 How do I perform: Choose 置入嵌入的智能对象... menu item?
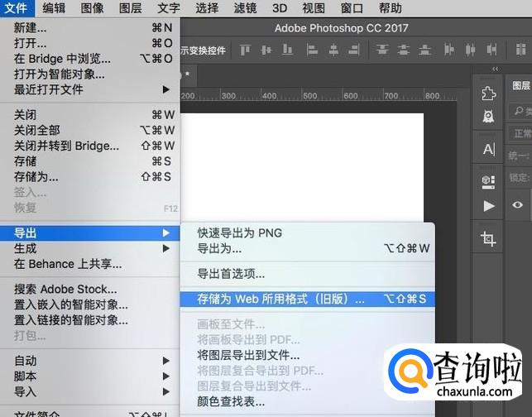coord(90,304)
